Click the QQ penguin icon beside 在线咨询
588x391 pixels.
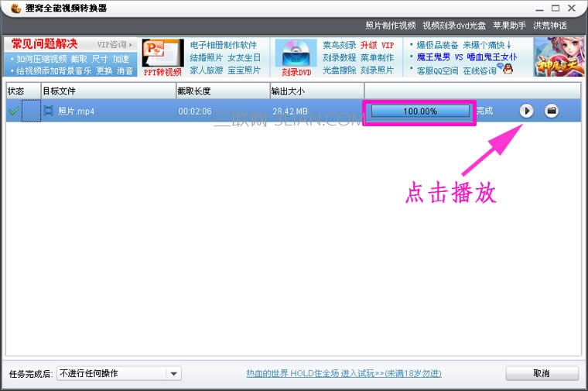pyautogui.click(x=508, y=70)
